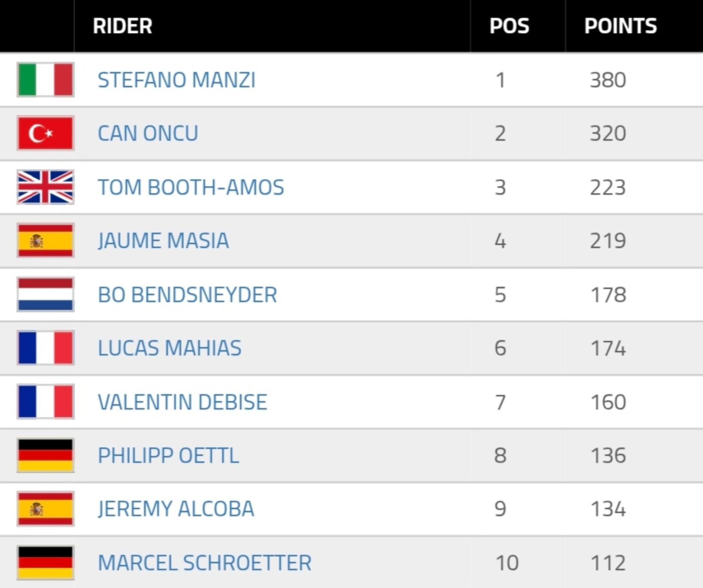Select the points value 380 for Manzi
Viewport: 703px width, 588px height.
[x=608, y=80]
